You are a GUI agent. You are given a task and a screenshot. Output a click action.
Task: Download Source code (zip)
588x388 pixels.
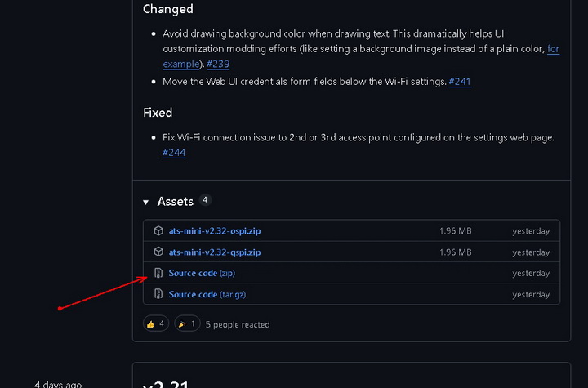[x=202, y=273]
